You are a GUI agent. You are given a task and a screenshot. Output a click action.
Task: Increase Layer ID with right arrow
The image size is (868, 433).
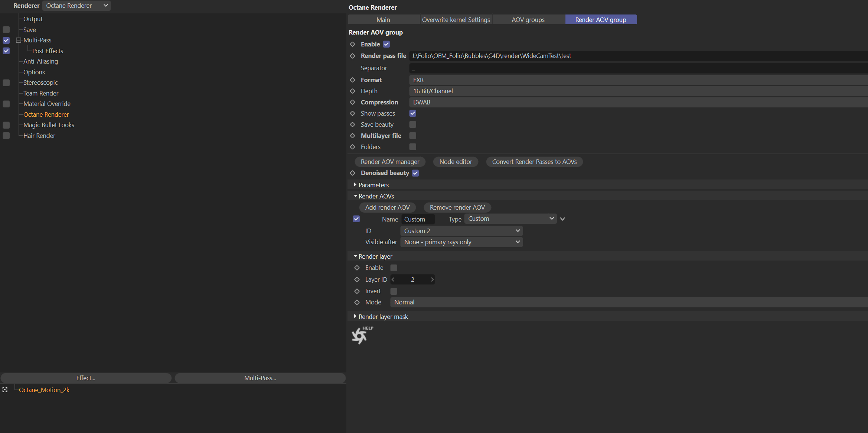[x=432, y=279]
